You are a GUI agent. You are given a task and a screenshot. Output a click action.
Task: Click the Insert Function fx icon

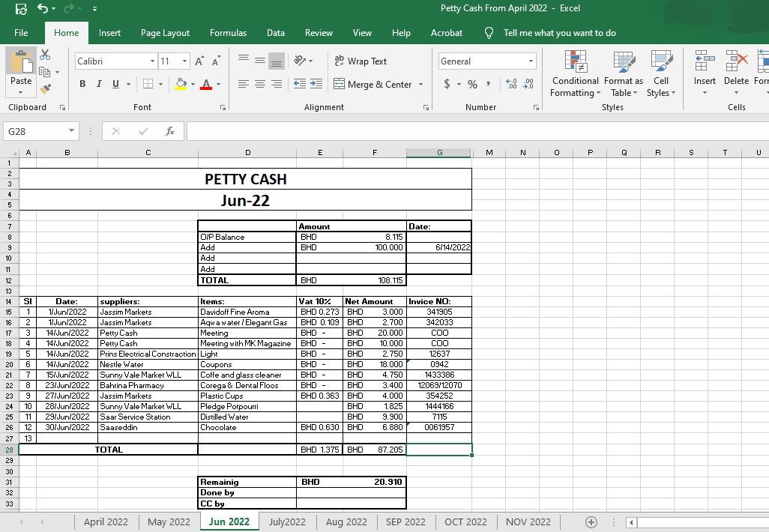point(170,131)
